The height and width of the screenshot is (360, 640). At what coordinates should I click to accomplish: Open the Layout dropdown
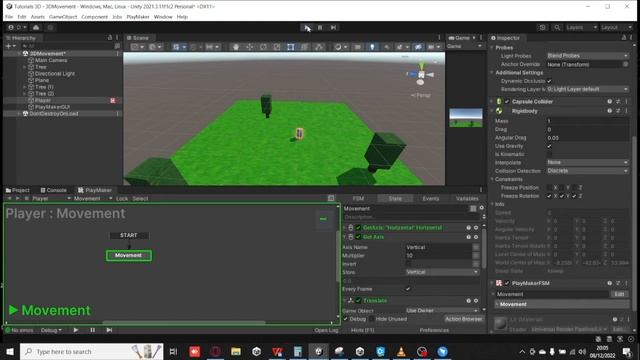[616, 27]
